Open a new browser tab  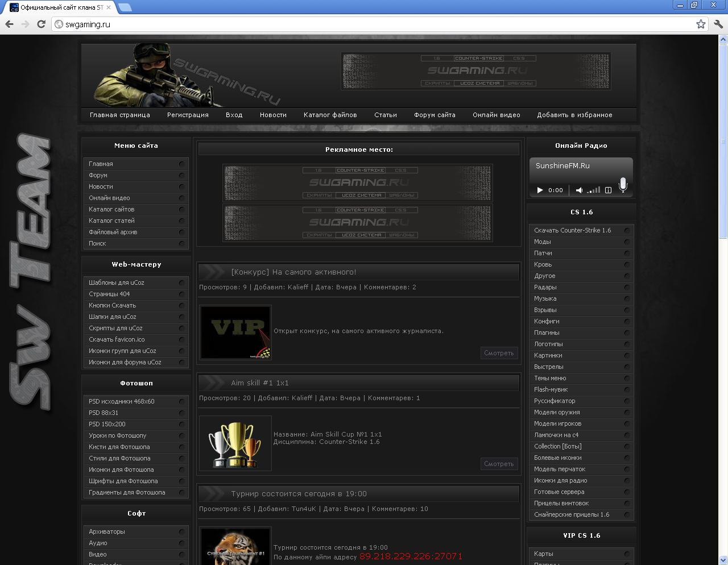(x=125, y=7)
